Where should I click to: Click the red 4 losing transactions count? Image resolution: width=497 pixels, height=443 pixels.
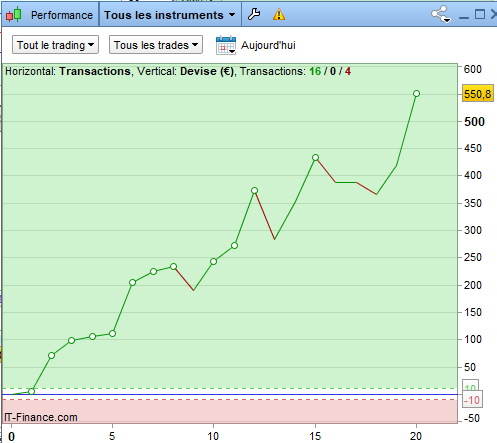click(348, 71)
